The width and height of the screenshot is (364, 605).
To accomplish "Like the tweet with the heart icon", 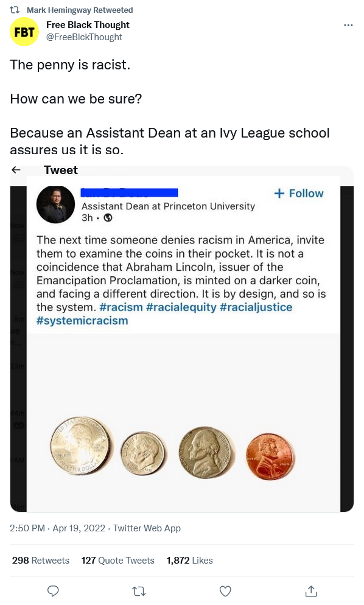I will coord(225,591).
